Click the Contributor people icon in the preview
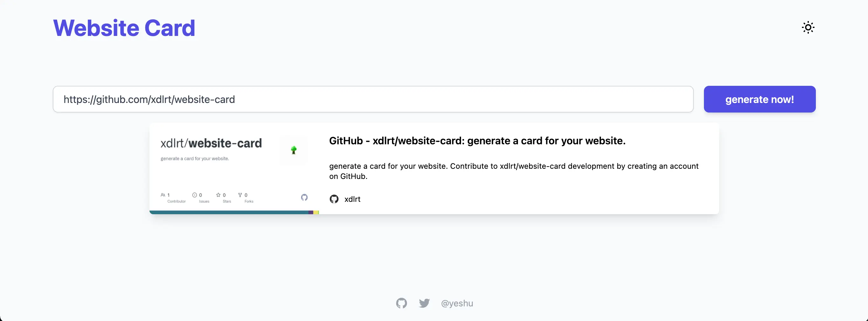The height and width of the screenshot is (321, 868). [x=163, y=195]
